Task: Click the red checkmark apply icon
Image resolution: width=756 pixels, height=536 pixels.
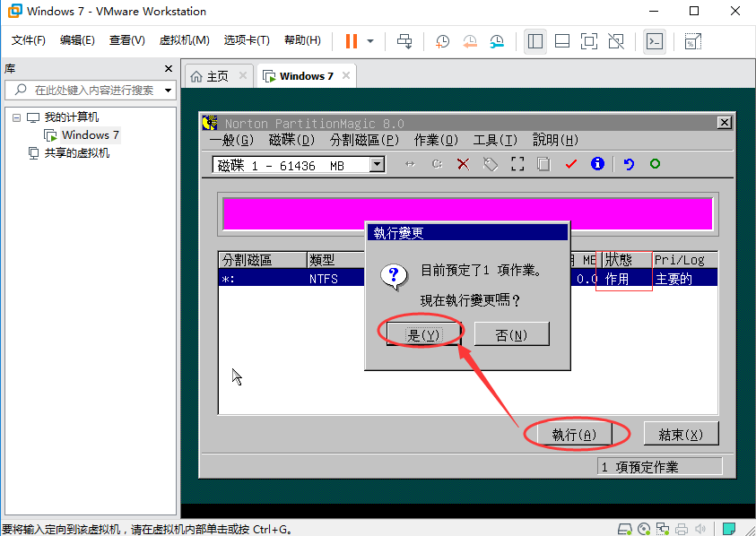Action: point(571,164)
